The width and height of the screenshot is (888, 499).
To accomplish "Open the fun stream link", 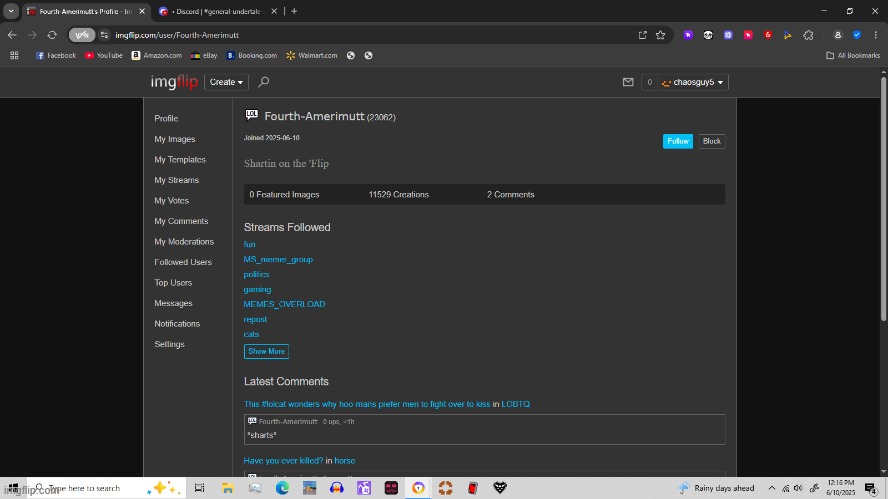I will [250, 244].
